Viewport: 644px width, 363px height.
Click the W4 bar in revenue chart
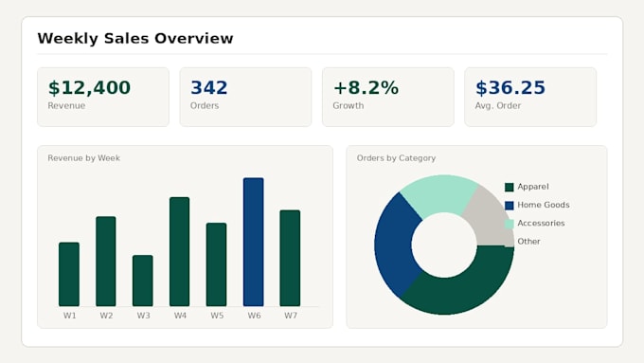[x=180, y=251]
